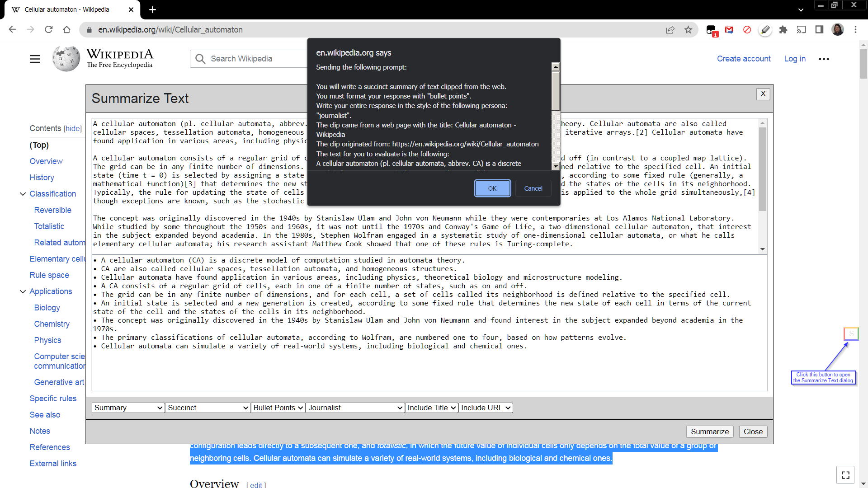Go to Reversible in contents

click(53, 210)
